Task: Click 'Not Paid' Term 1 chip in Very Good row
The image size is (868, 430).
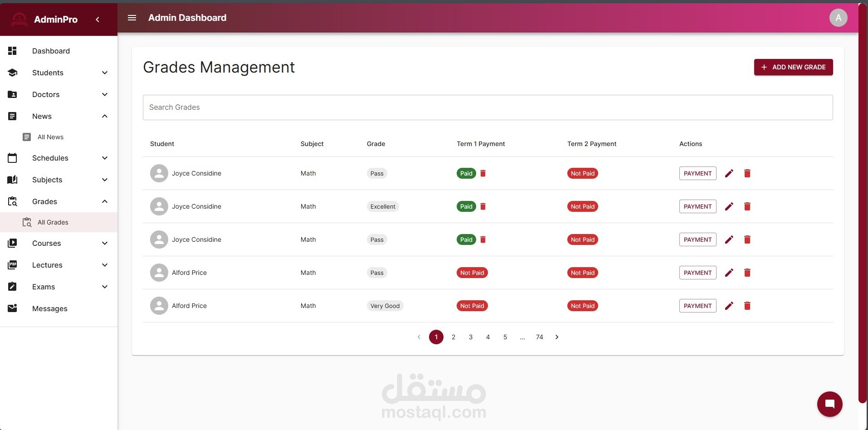Action: pyautogui.click(x=472, y=306)
